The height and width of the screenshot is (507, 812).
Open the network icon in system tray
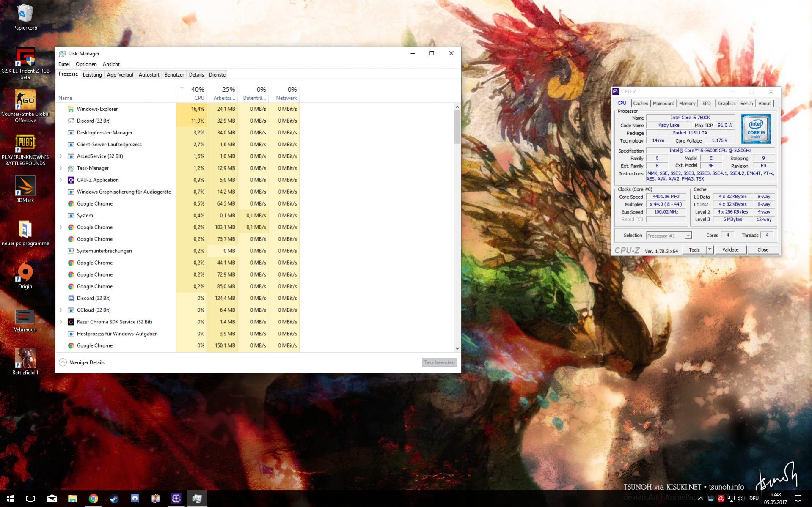(731, 499)
